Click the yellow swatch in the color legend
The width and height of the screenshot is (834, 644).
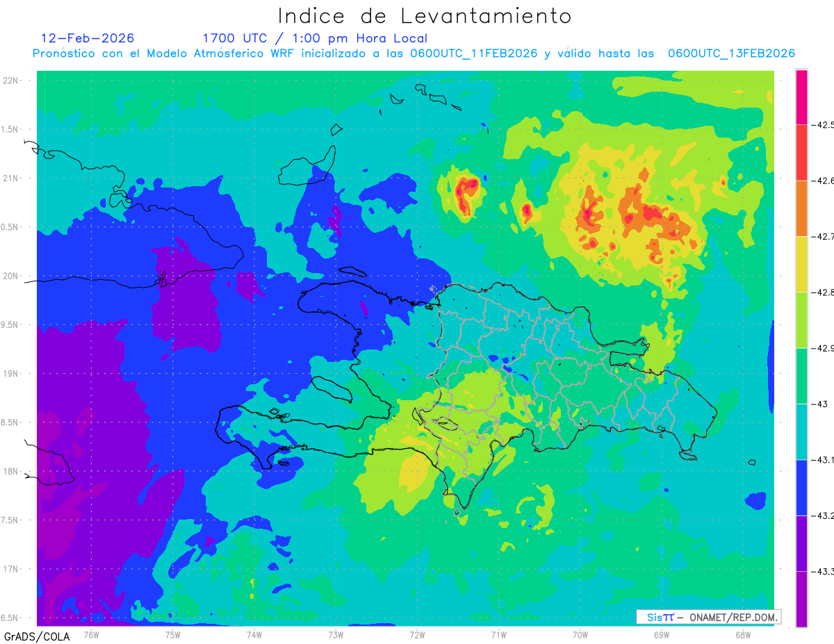point(801,264)
